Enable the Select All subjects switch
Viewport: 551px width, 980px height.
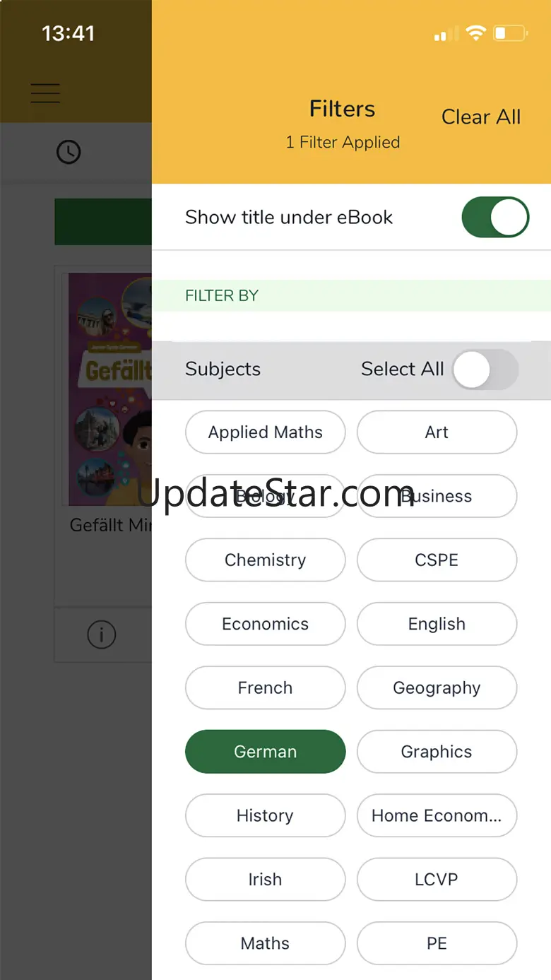tap(485, 369)
